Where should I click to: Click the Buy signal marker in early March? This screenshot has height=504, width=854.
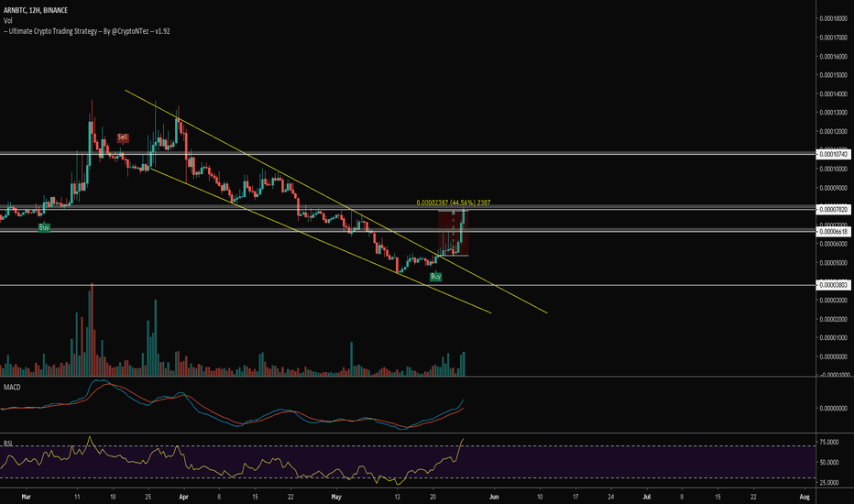[x=44, y=227]
